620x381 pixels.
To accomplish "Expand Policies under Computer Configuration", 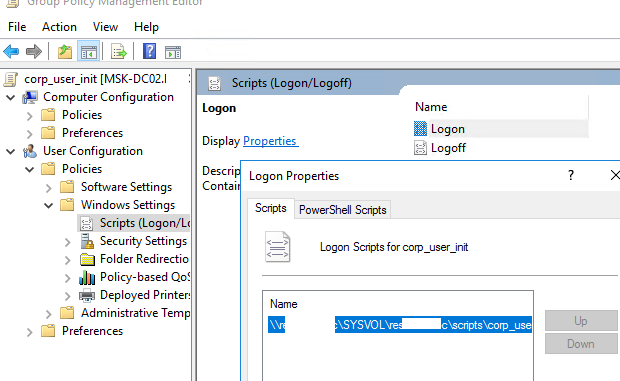I will (30, 116).
